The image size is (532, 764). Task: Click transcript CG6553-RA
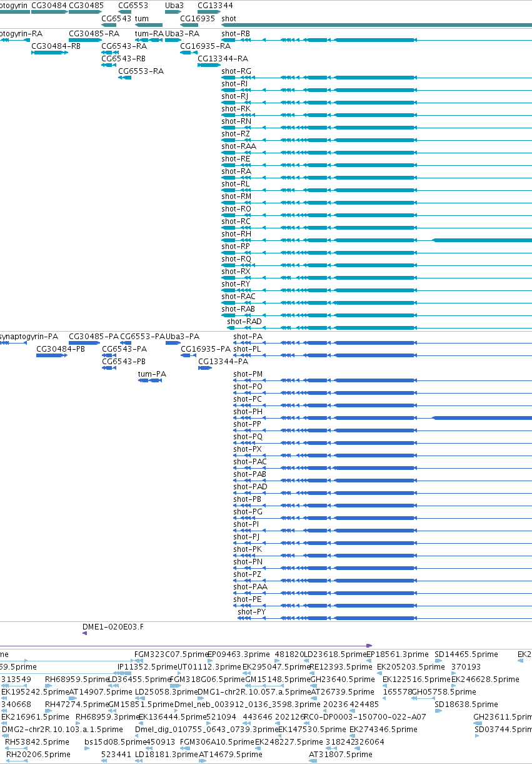pyautogui.click(x=141, y=71)
